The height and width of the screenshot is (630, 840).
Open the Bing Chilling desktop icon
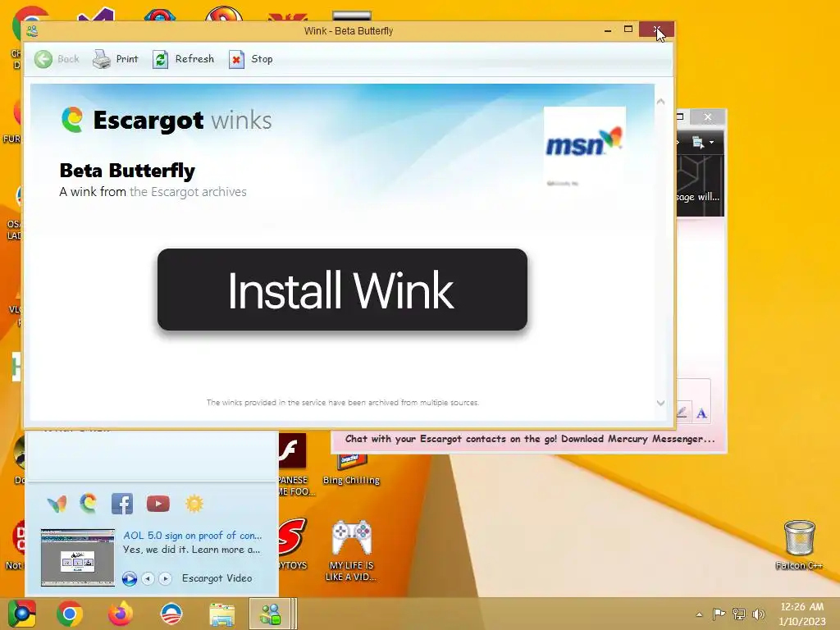click(x=351, y=468)
